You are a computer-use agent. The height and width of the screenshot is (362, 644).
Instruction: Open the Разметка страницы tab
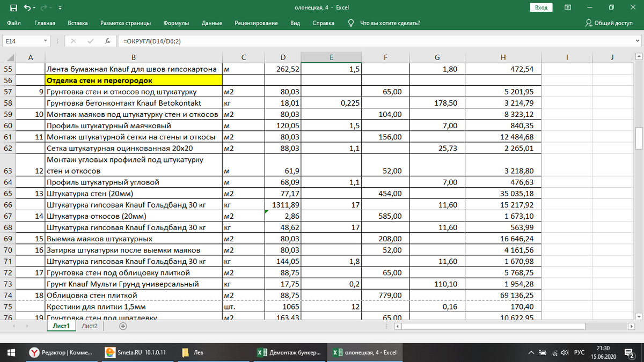tap(126, 23)
